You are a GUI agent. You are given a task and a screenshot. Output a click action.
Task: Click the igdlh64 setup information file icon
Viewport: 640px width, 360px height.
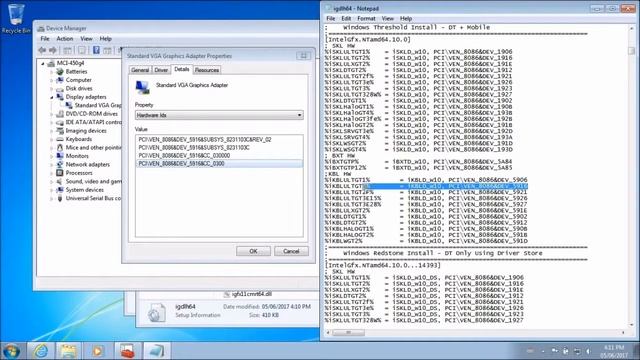coord(156,313)
